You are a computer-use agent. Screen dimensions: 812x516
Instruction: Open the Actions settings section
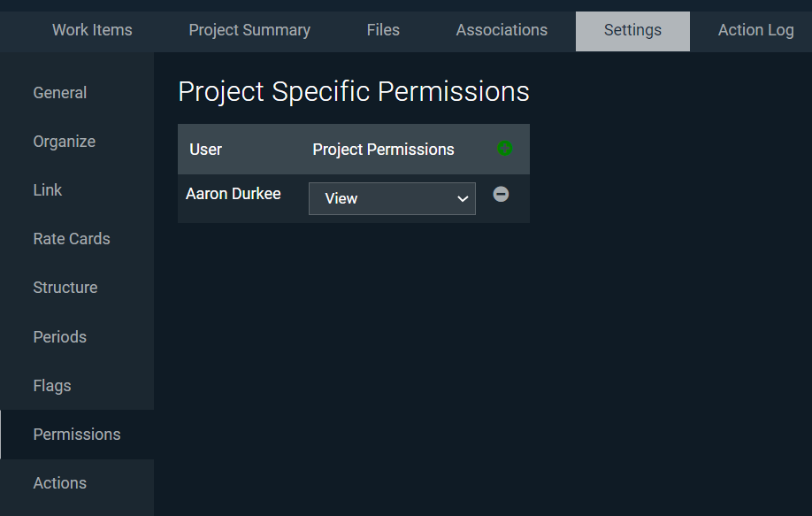60,483
